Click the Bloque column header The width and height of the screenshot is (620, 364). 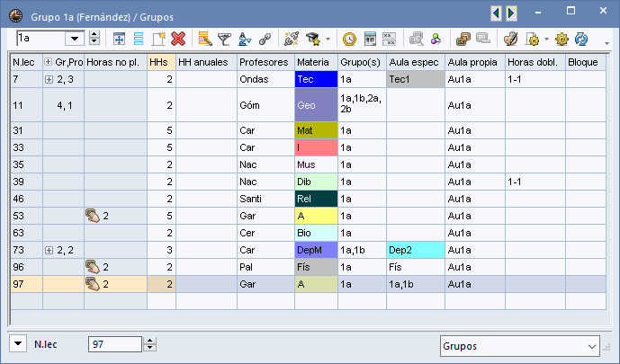[x=585, y=62]
